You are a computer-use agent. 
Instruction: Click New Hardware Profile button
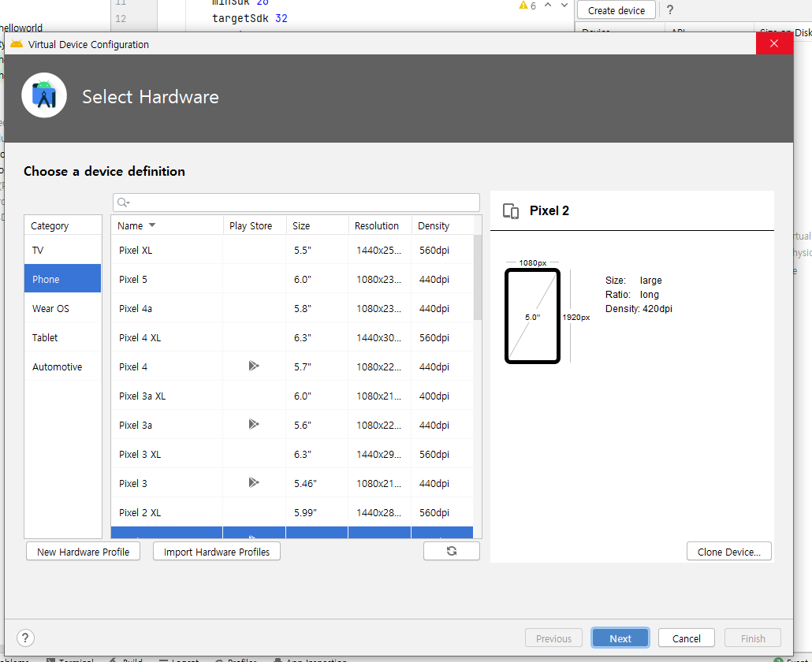(83, 552)
